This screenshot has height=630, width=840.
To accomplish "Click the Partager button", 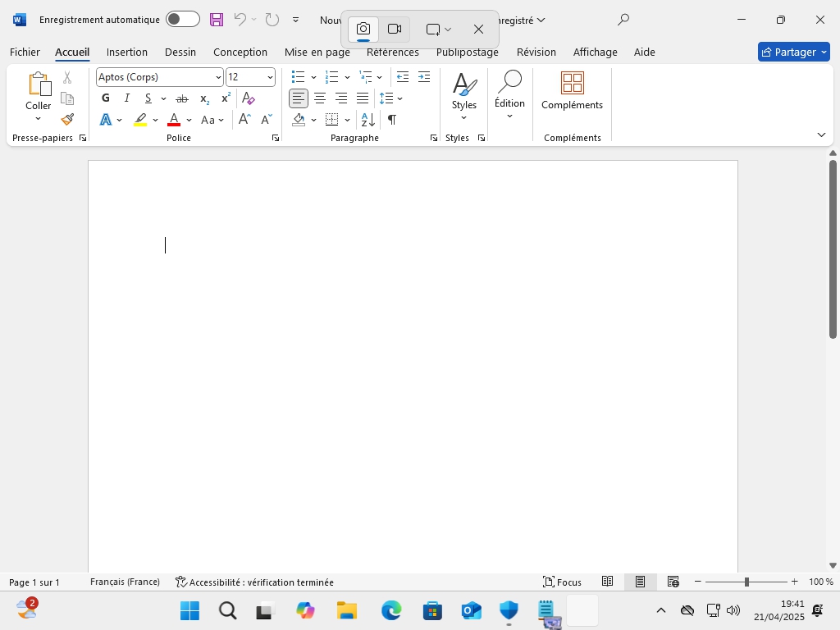I will (793, 52).
